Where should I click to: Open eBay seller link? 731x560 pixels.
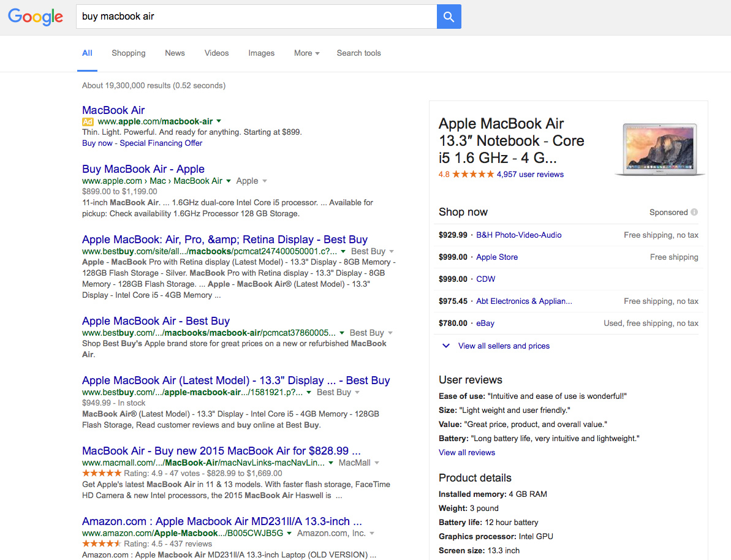tap(485, 323)
